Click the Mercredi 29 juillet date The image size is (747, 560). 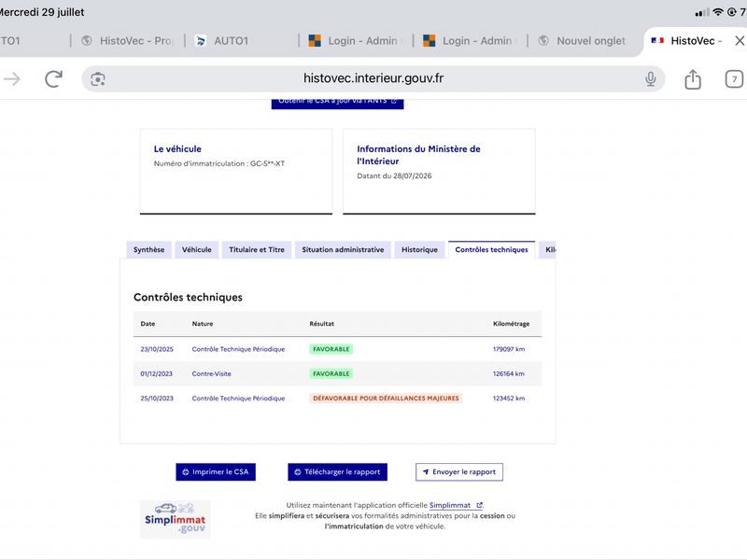[x=42, y=12]
